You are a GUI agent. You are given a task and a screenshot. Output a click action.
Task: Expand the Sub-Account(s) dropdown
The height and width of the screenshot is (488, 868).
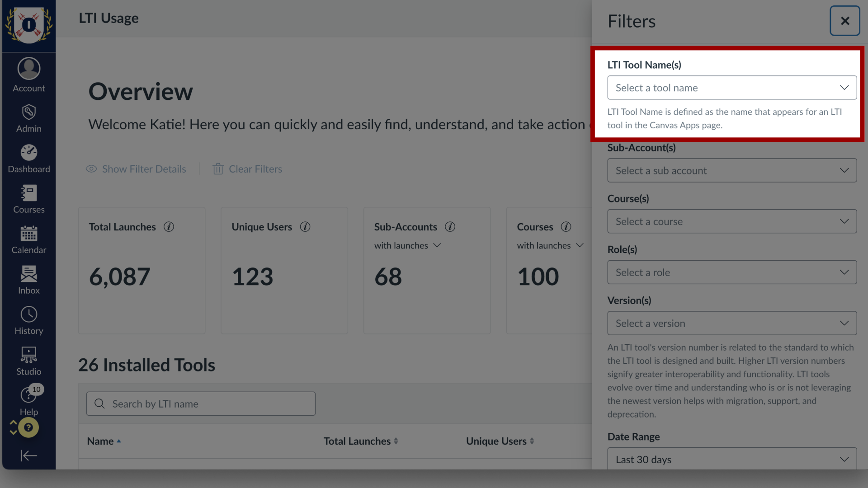732,170
